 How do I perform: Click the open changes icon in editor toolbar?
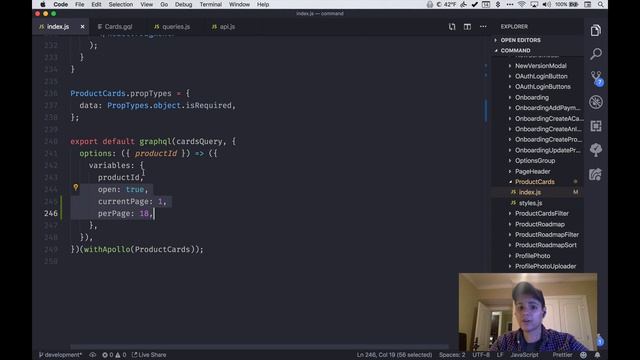[452, 27]
